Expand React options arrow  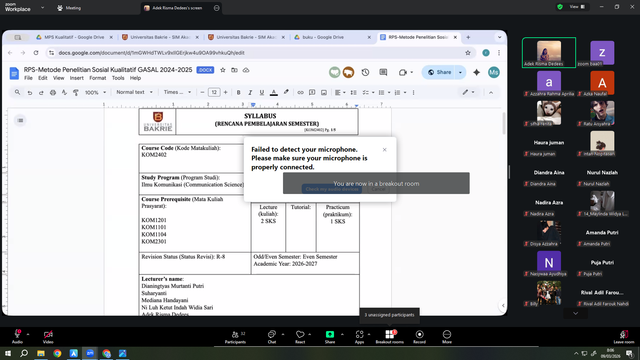[x=309, y=334]
